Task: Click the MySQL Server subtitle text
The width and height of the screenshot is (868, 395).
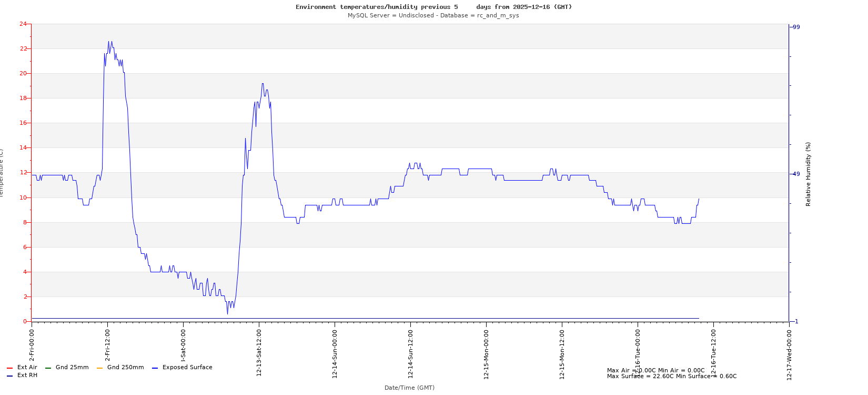Action: pyautogui.click(x=433, y=15)
